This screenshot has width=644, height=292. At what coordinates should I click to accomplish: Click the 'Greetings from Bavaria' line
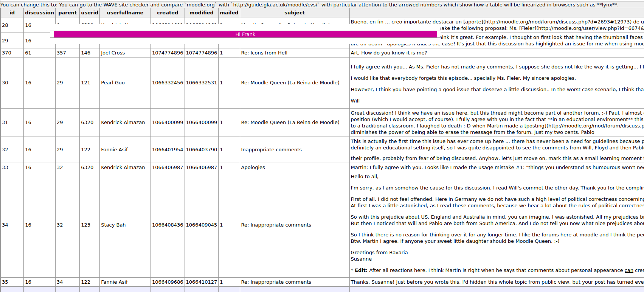coord(379,252)
